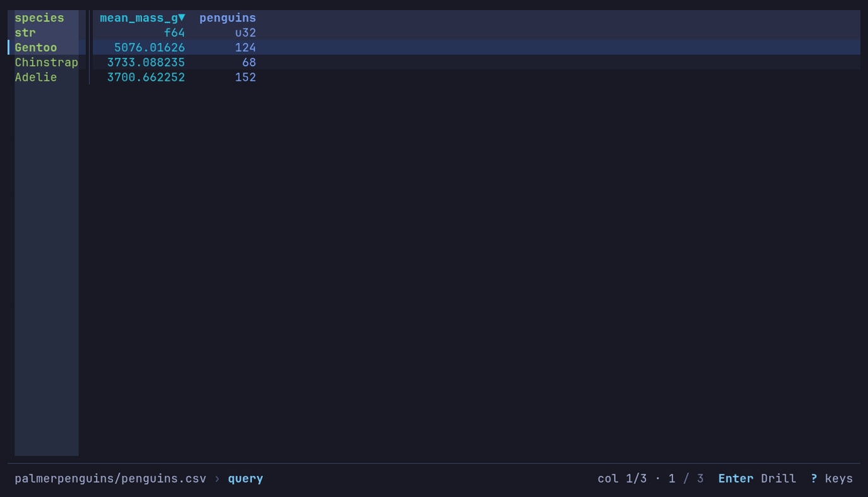Click the penguin count 152
The image size is (868, 497).
245,77
